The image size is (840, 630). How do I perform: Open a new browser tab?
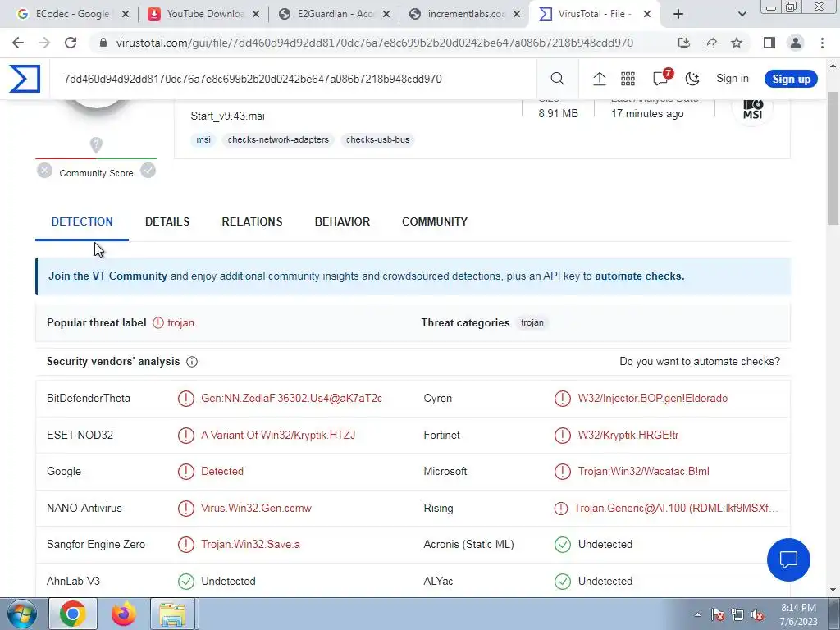pos(678,14)
